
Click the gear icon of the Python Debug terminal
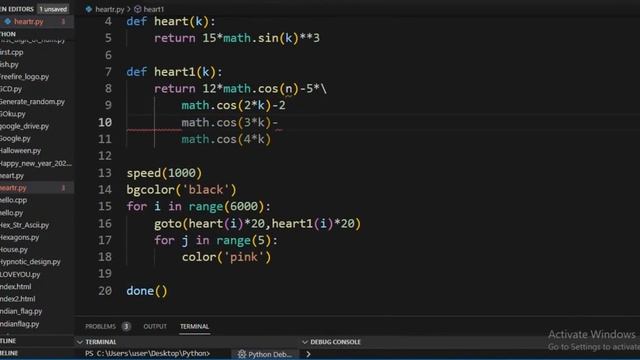click(242, 354)
